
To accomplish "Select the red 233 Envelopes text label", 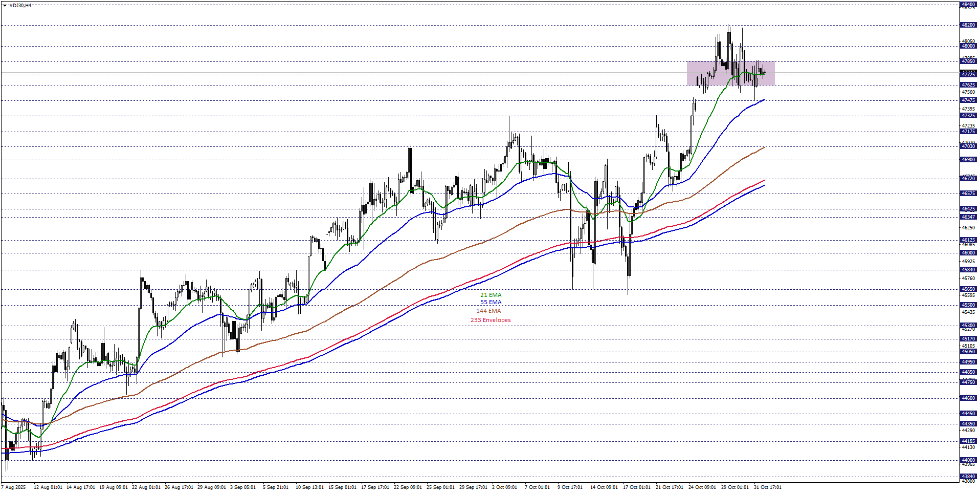I will tap(491, 320).
